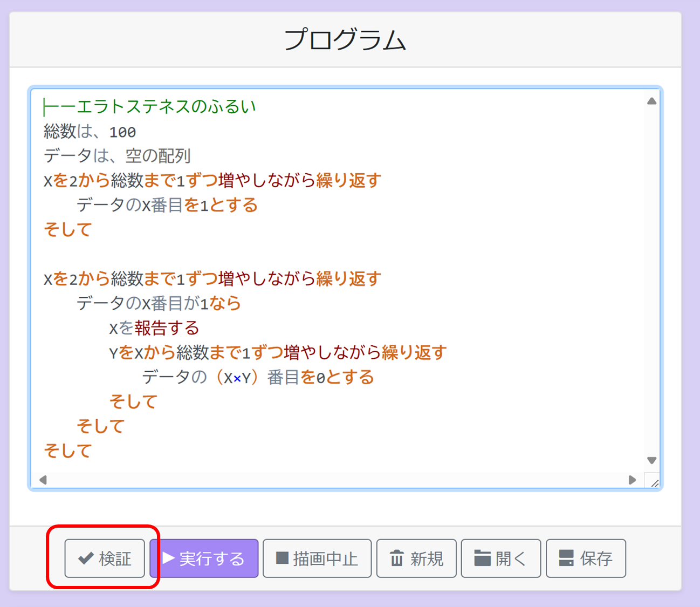Stop drawing with 描画中止 button
Viewport: 700px width, 607px height.
pyautogui.click(x=317, y=558)
